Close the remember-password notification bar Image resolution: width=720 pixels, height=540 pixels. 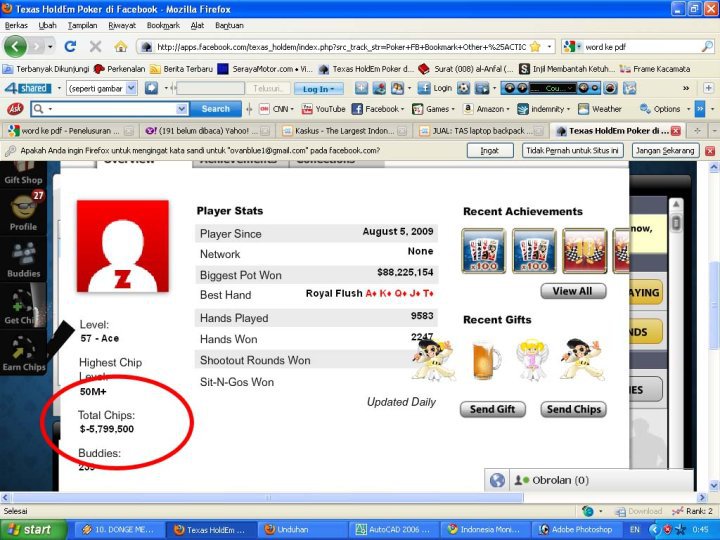pyautogui.click(x=710, y=151)
